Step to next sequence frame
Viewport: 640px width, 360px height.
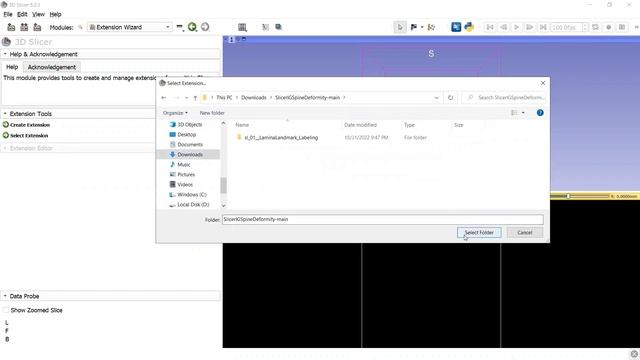529,27
